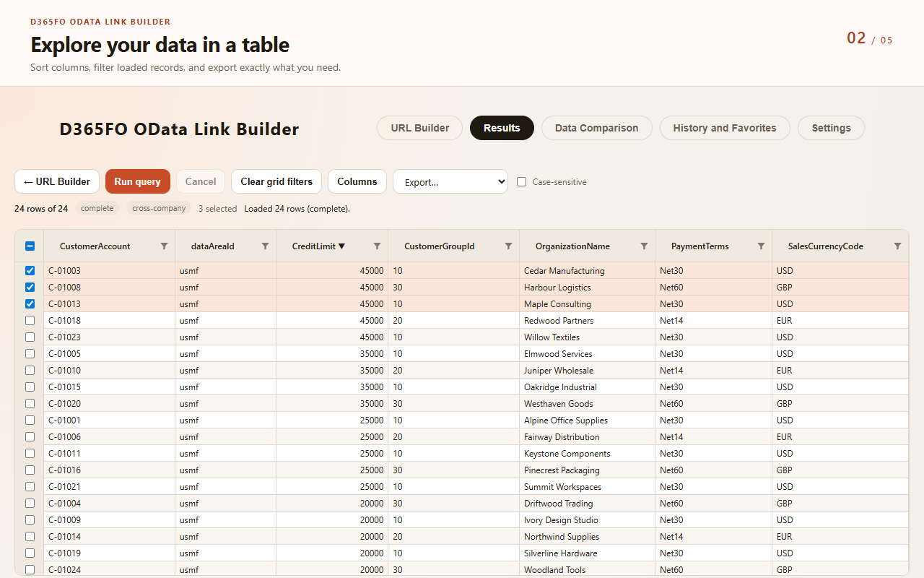Click the Alpine Office Supplies cell

pyautogui.click(x=587, y=420)
